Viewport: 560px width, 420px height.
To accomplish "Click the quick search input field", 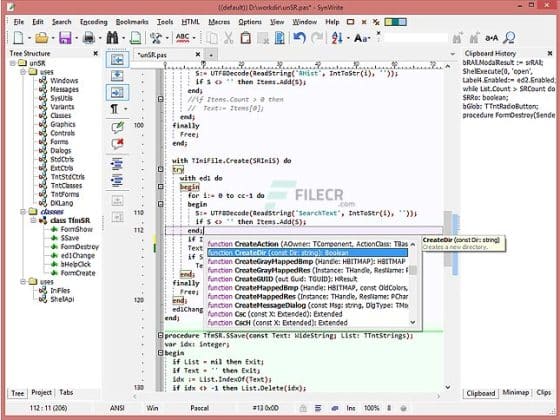I will point(415,38).
